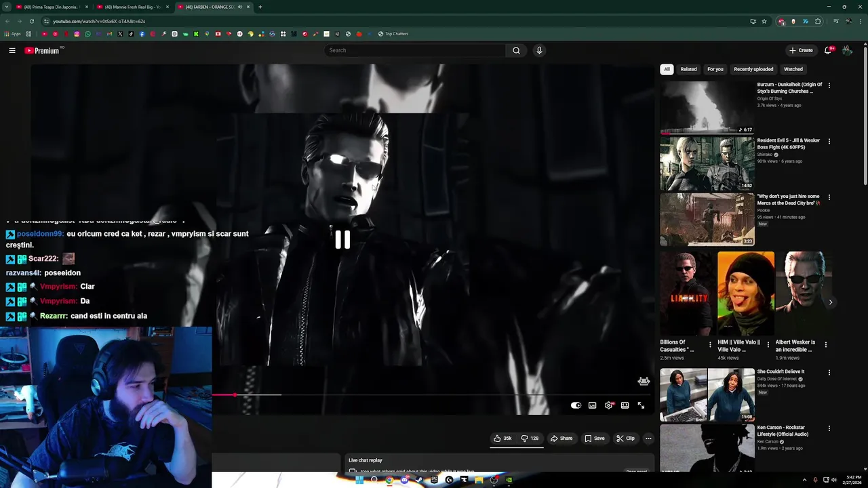This screenshot has height=488, width=868.
Task: Show hidden system tray icons
Action: click(x=804, y=480)
